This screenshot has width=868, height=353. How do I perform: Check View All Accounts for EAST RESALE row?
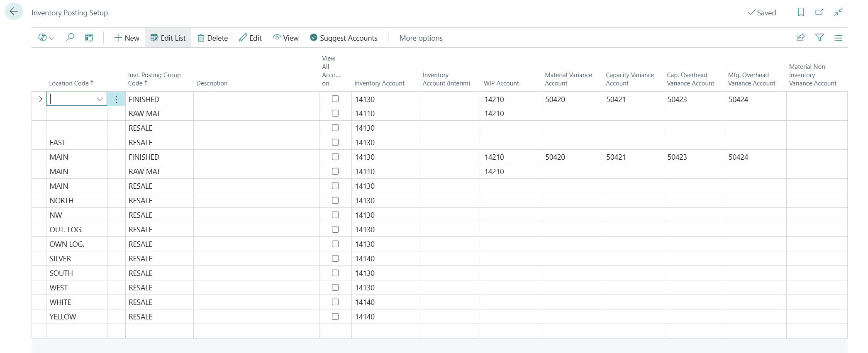(335, 142)
